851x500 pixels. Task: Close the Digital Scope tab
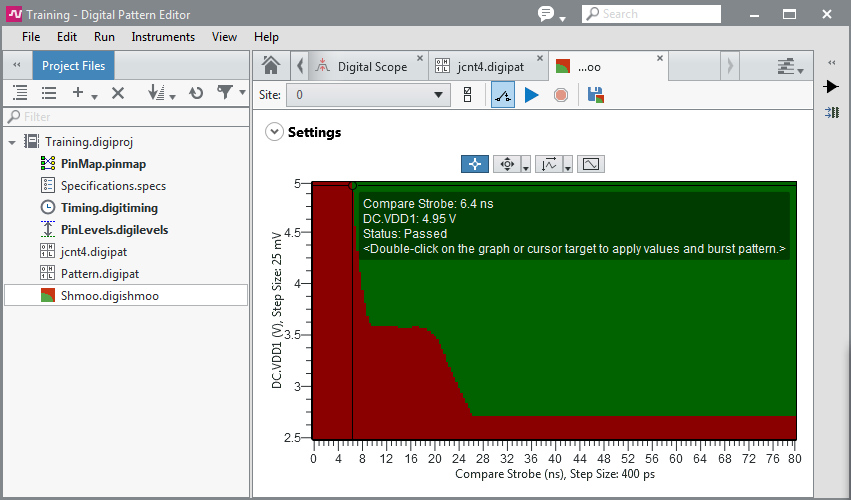pos(420,58)
